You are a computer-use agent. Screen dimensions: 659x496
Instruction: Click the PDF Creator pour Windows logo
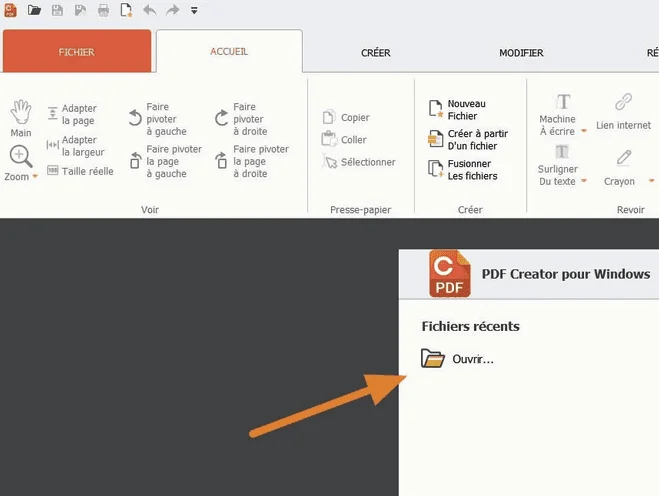(449, 274)
